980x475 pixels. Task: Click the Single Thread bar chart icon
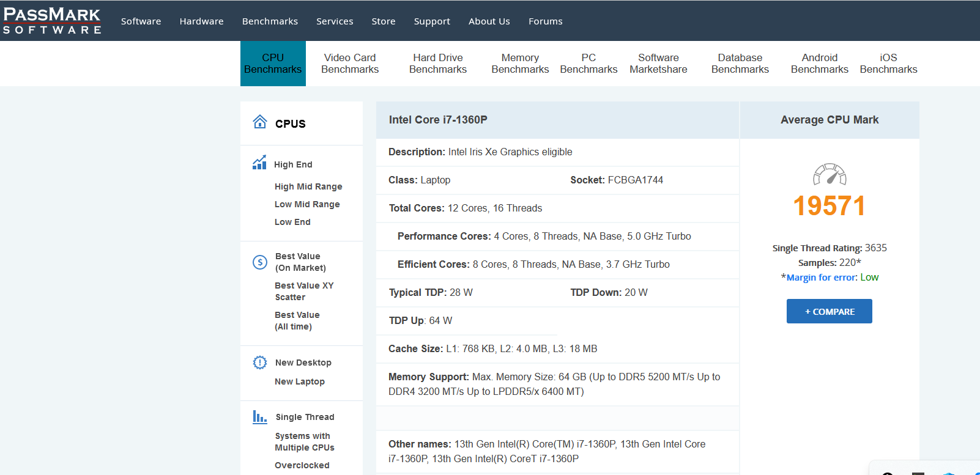[260, 417]
